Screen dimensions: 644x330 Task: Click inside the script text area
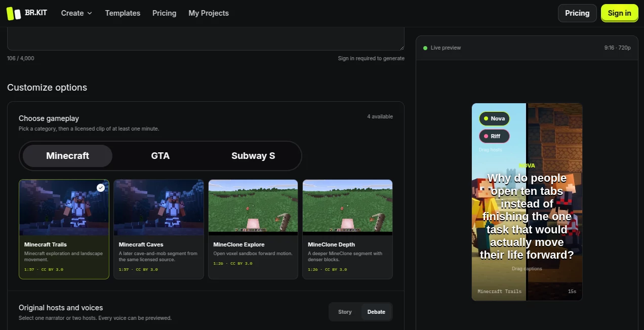(x=206, y=39)
